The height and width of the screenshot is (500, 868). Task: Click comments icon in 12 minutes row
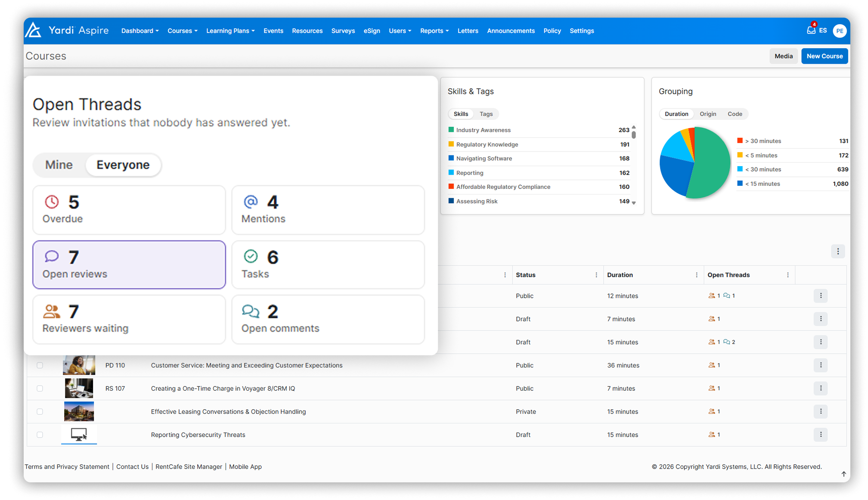tap(726, 296)
